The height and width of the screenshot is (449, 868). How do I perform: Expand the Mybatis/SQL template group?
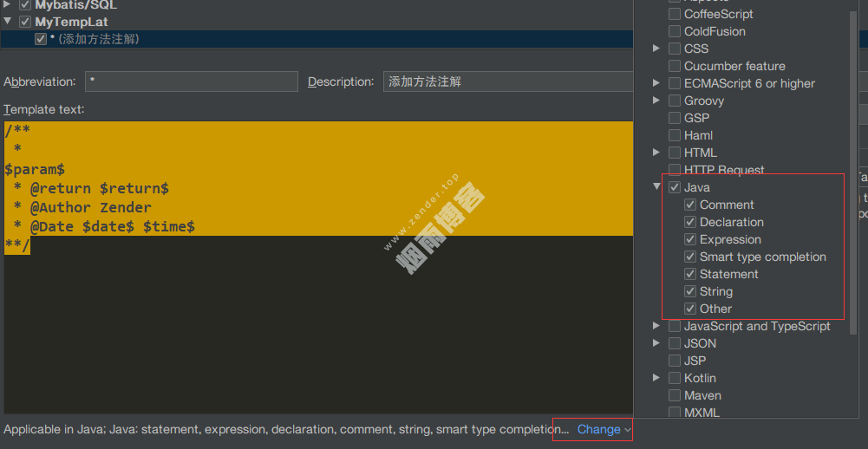point(8,5)
